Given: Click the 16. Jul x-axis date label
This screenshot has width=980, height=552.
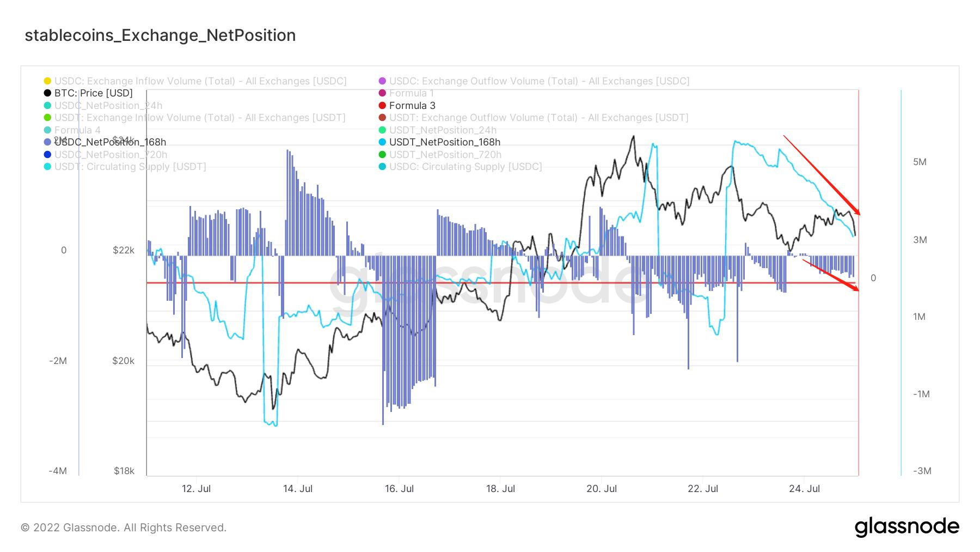Looking at the screenshot, I should [399, 489].
